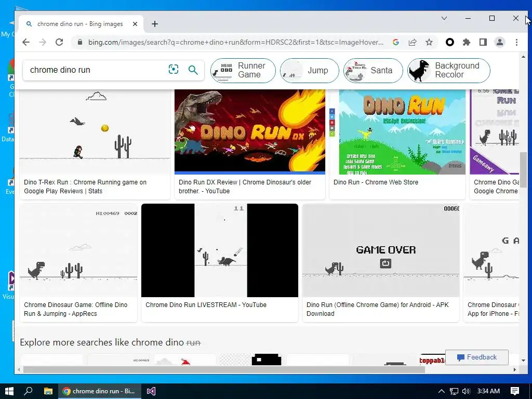The width and height of the screenshot is (532, 399).
Task: Click 'Chrome Dinosaur Game: Offline Dino' link
Action: pyautogui.click(x=76, y=309)
